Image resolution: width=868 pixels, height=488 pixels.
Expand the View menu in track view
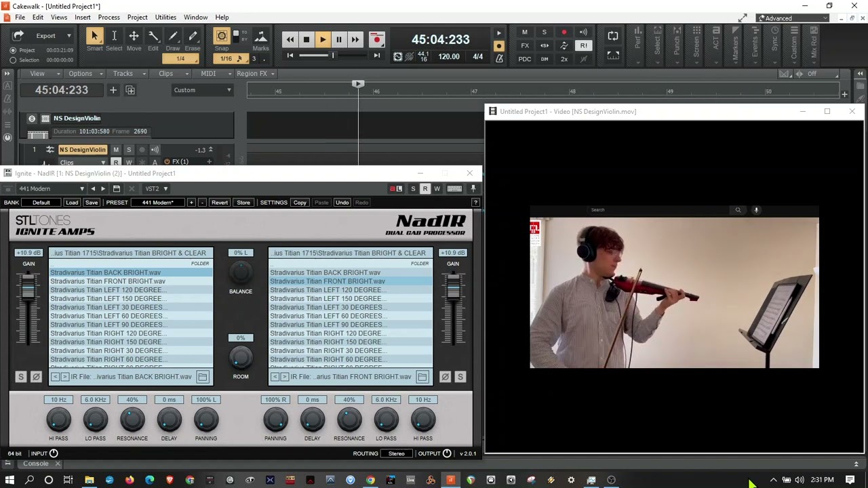(x=41, y=73)
